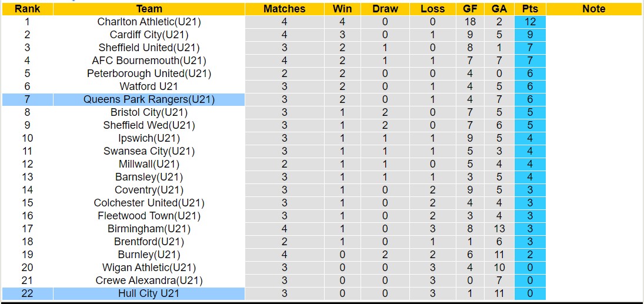
Task: Open the Cardiff City(U21) team page
Action: point(149,35)
